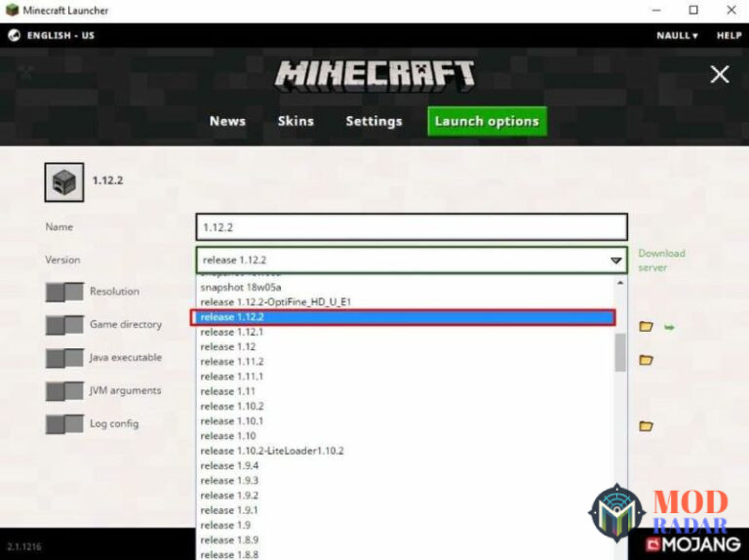The image size is (749, 560).
Task: Click the furnace profile icon
Action: (x=64, y=182)
